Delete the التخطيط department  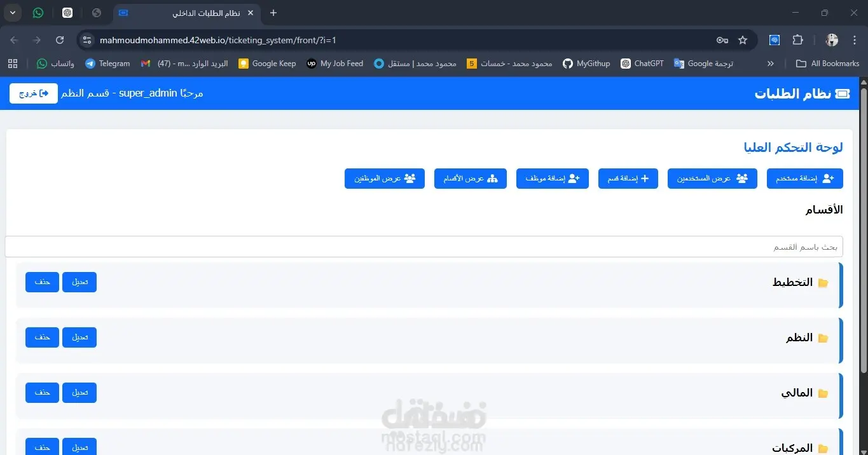[42, 282]
